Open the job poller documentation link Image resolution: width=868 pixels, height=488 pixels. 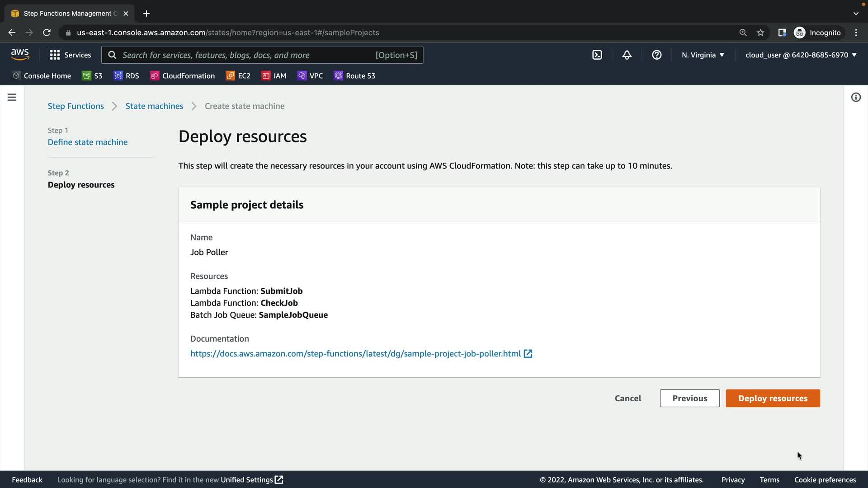355,353
